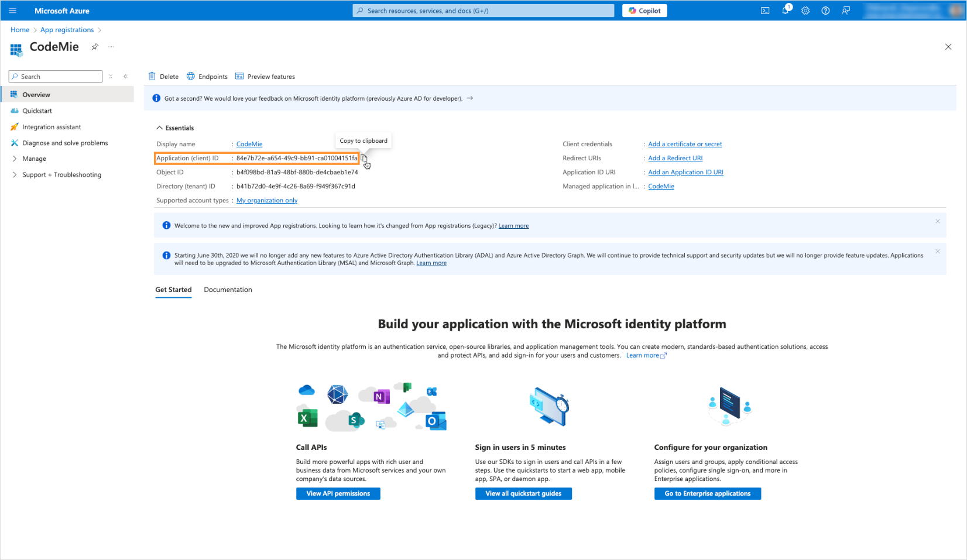Viewport: 967px width, 560px height.
Task: Expand the Manage menu group
Action: [15, 159]
